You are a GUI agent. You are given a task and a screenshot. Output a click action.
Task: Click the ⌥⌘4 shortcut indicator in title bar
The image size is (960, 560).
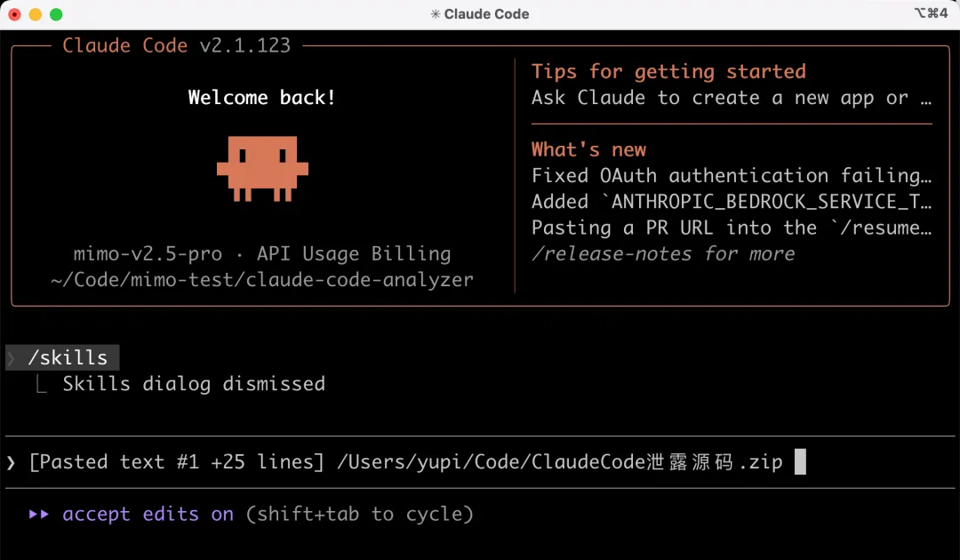point(931,13)
